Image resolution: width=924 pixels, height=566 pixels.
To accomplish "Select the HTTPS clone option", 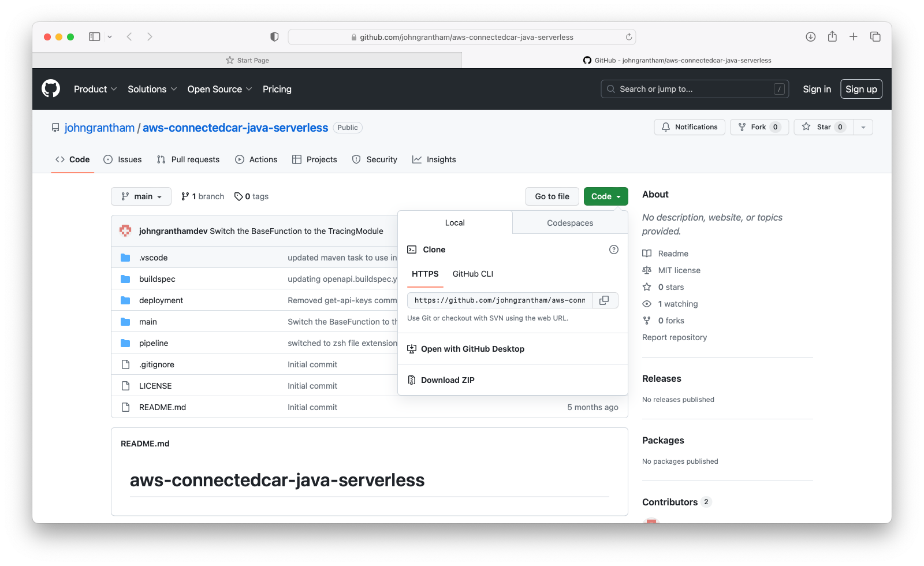I will (425, 274).
